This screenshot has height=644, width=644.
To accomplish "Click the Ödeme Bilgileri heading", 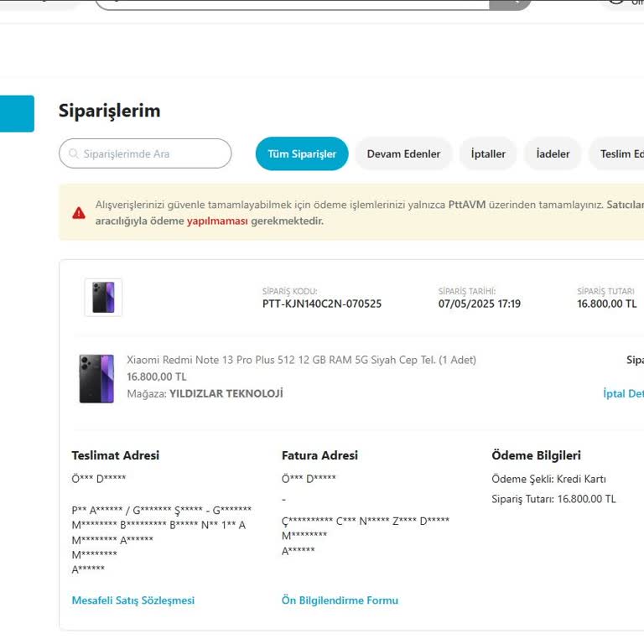I will coord(536,455).
